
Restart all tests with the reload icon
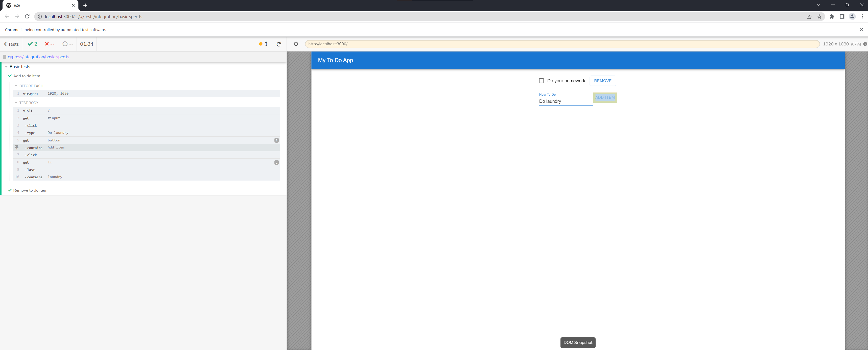279,44
